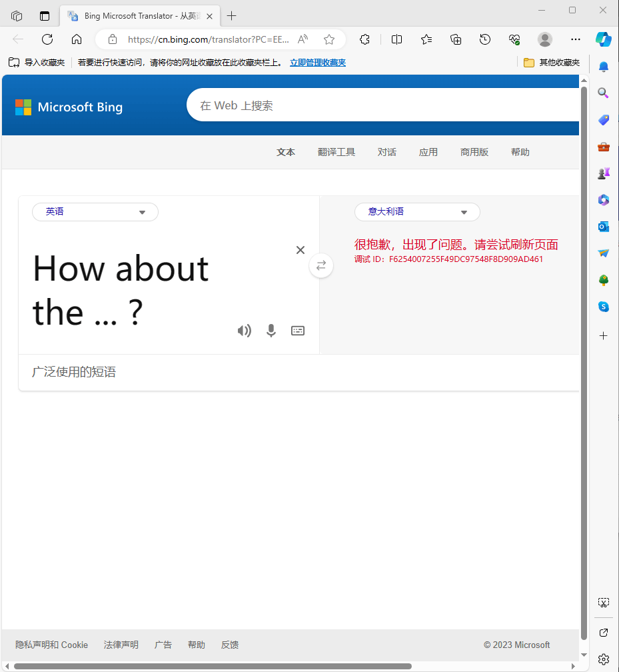Swap source and target languages
Screen dimensions: 619x672
[x=321, y=266]
